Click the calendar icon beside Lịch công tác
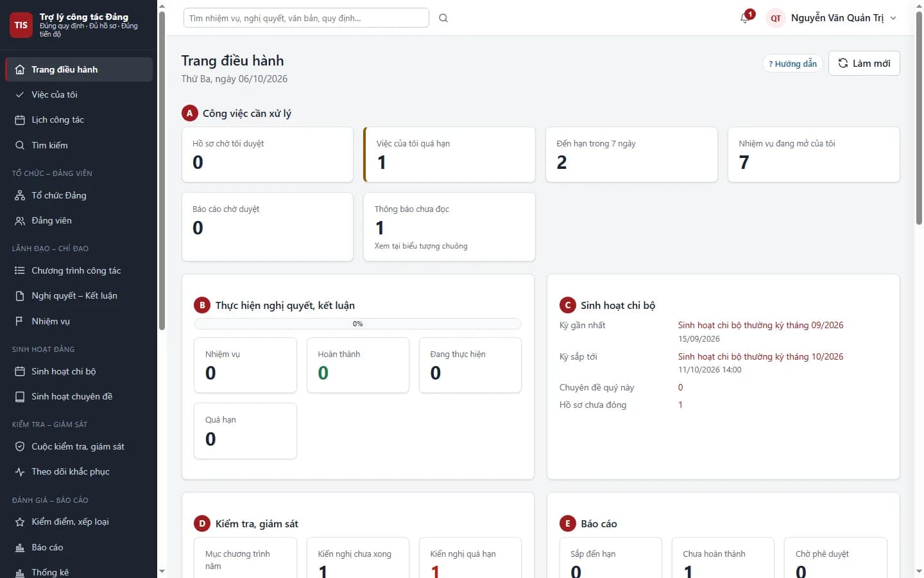924x578 pixels. tap(20, 119)
